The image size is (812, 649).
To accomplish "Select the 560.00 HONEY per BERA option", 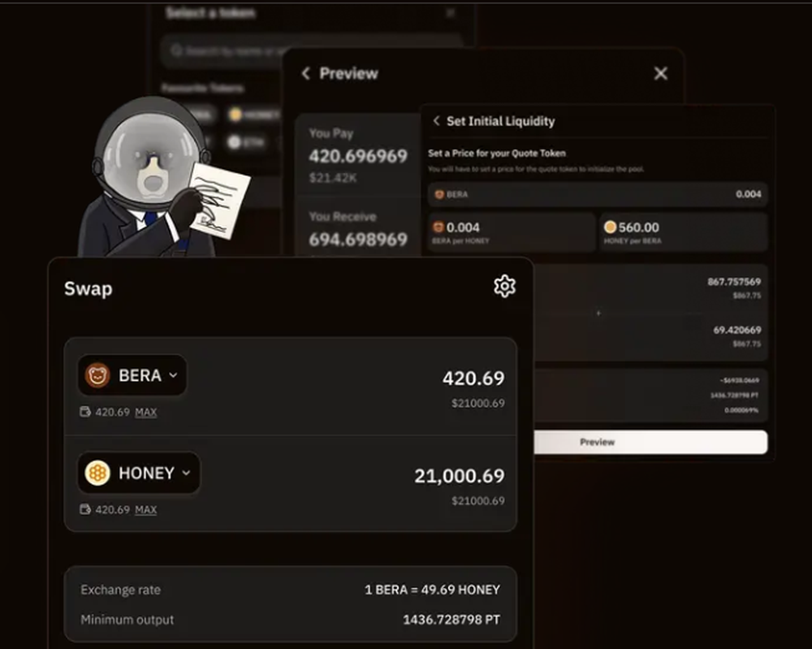I will pyautogui.click(x=684, y=232).
